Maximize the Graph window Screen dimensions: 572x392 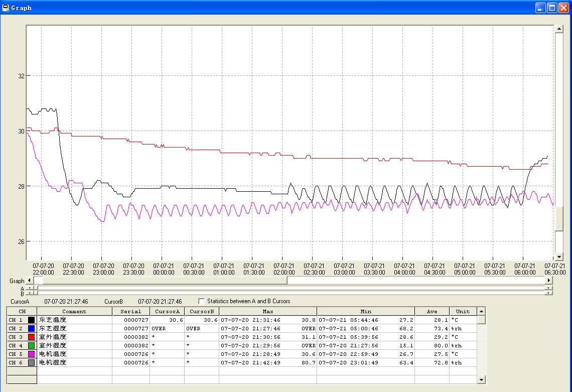coord(552,8)
